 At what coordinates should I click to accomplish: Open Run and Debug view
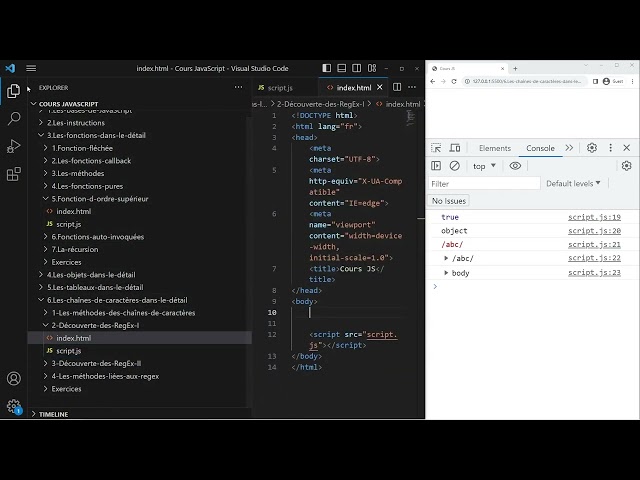(13, 146)
